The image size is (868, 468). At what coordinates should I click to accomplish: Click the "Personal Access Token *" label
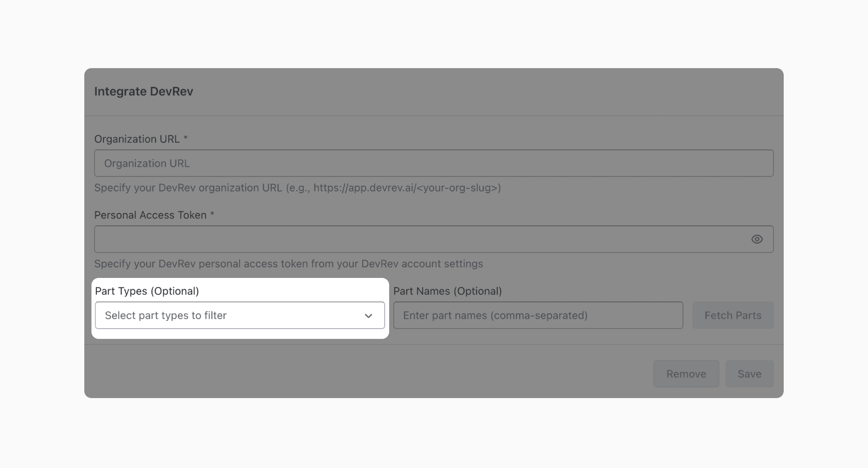pos(154,215)
